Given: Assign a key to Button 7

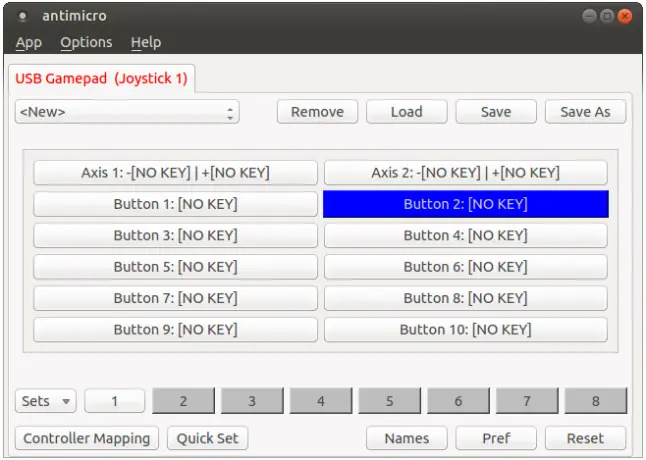Looking at the screenshot, I should tap(175, 298).
